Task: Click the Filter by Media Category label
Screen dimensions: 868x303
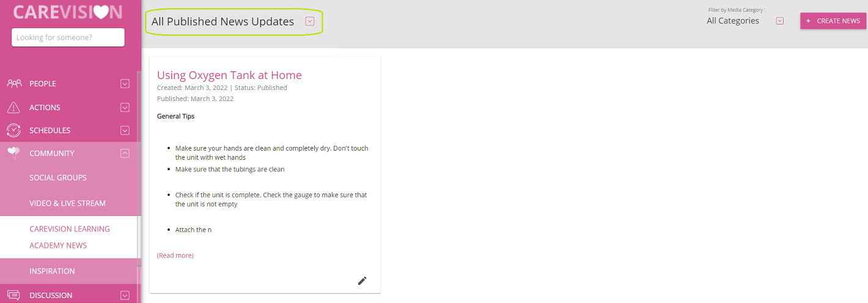Action: (737, 10)
